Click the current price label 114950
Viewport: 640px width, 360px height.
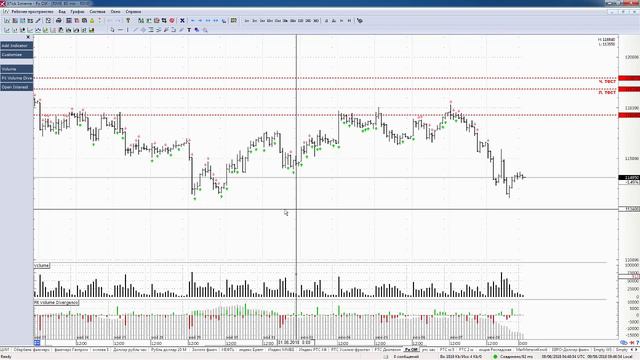[x=629, y=178]
